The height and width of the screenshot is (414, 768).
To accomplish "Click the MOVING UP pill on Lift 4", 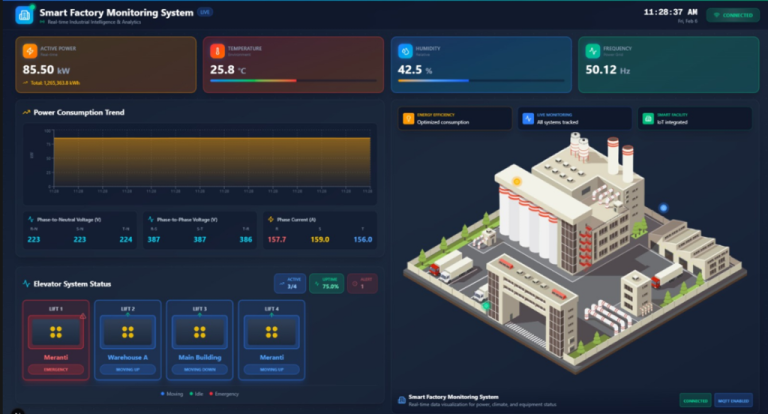I will 272,369.
